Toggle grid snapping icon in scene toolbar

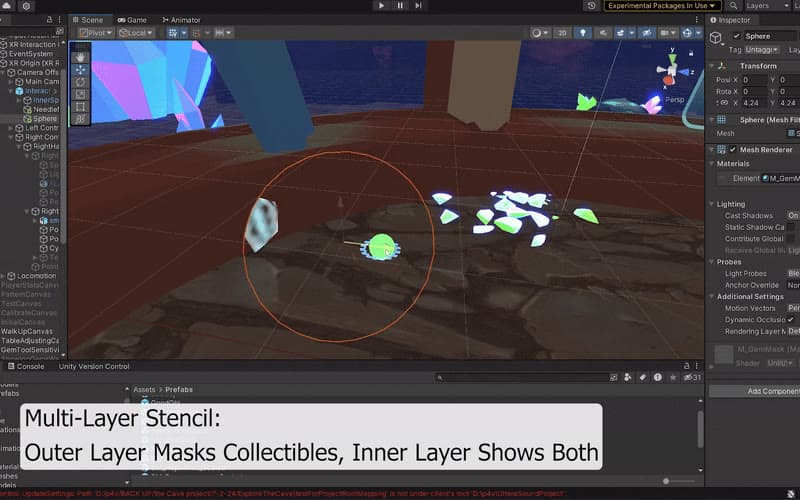(173, 33)
